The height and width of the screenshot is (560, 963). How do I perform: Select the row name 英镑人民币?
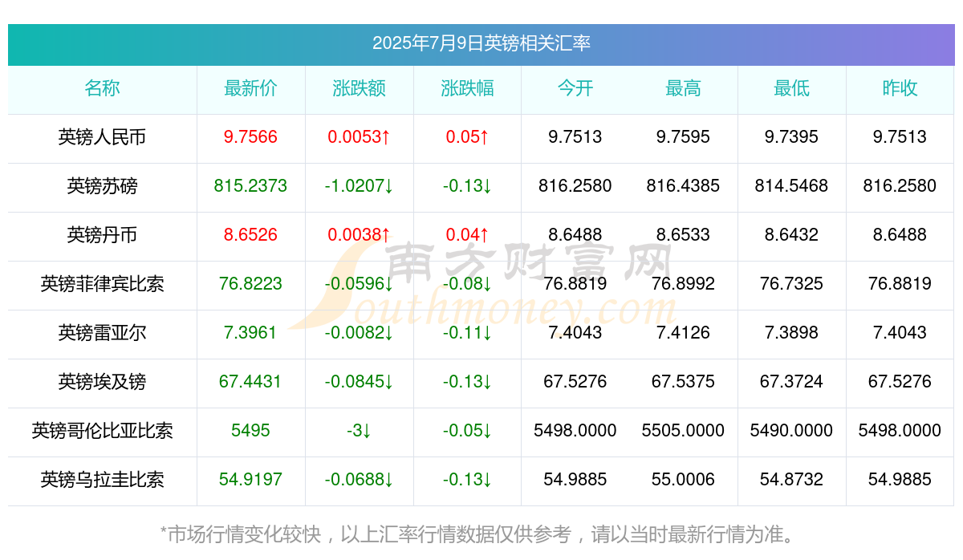coord(102,137)
